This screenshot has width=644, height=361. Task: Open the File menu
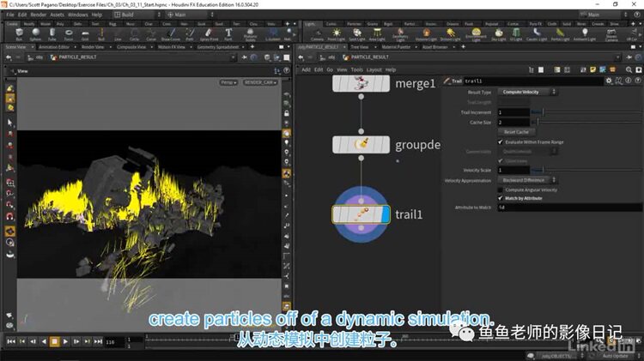9,15
